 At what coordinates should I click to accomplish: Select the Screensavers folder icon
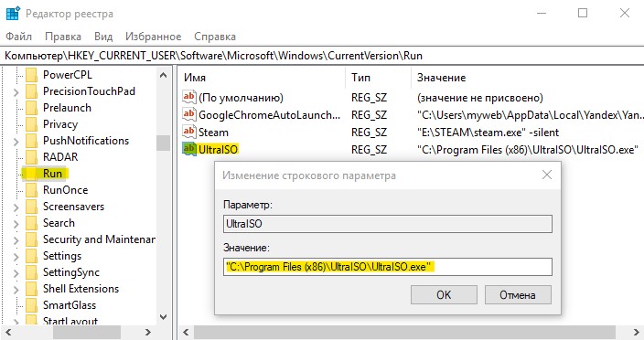click(31, 207)
